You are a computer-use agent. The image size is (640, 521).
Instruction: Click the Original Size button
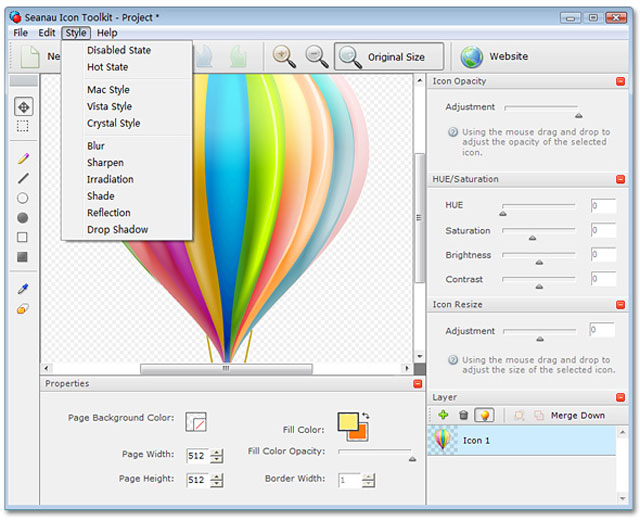(389, 57)
